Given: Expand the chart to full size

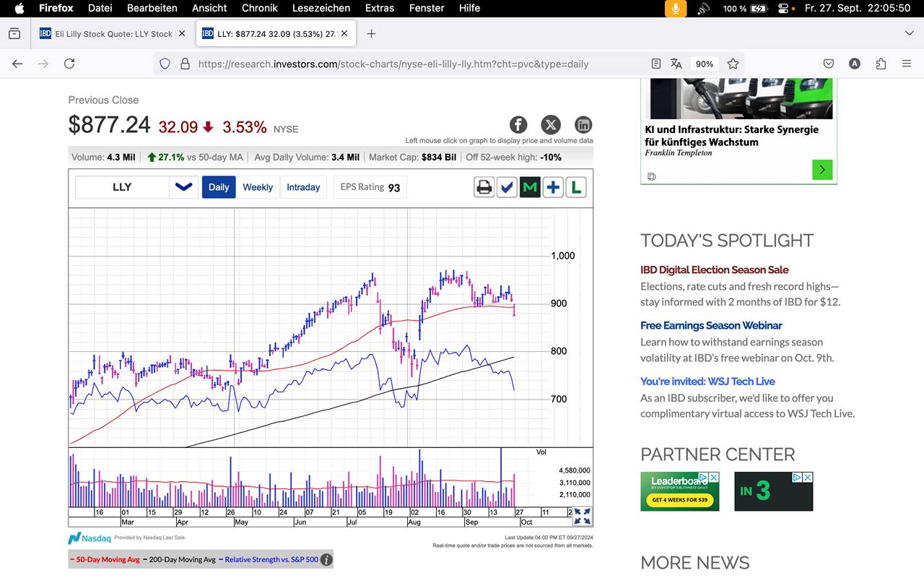Looking at the screenshot, I should (x=582, y=516).
